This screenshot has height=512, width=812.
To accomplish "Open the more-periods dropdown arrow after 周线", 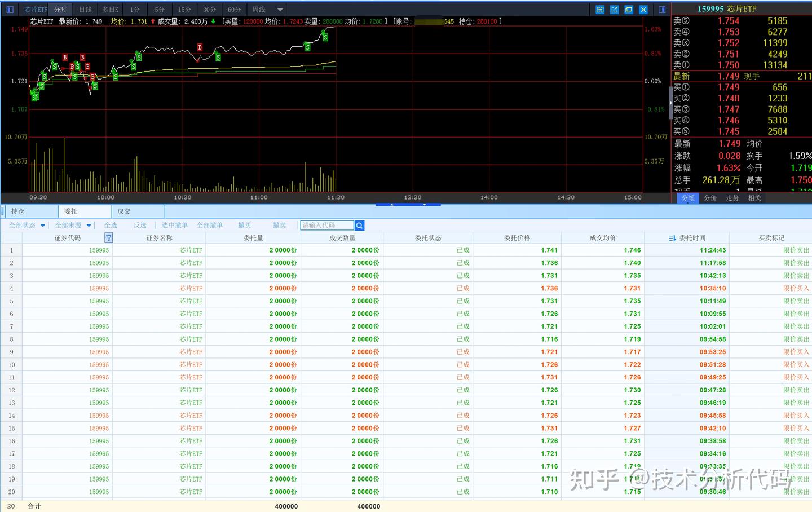I will tap(280, 10).
